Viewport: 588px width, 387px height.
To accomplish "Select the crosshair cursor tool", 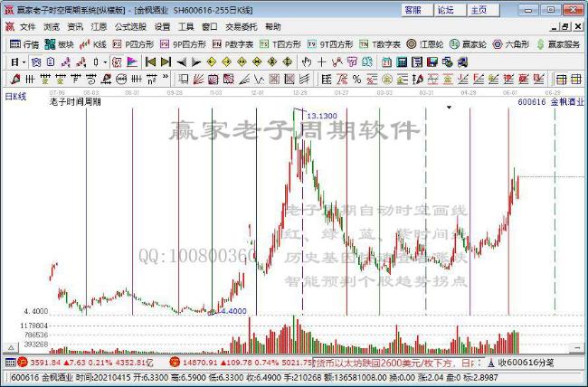I will pyautogui.click(x=321, y=62).
